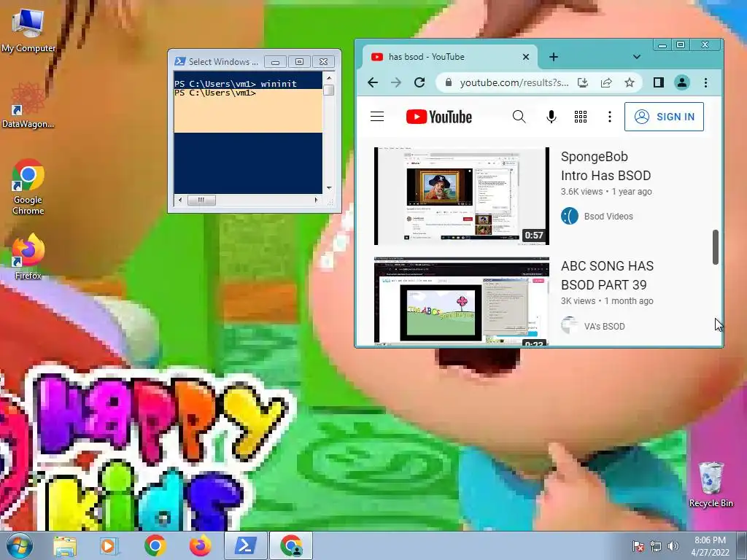Open the volume speaker tray icon

point(673,546)
